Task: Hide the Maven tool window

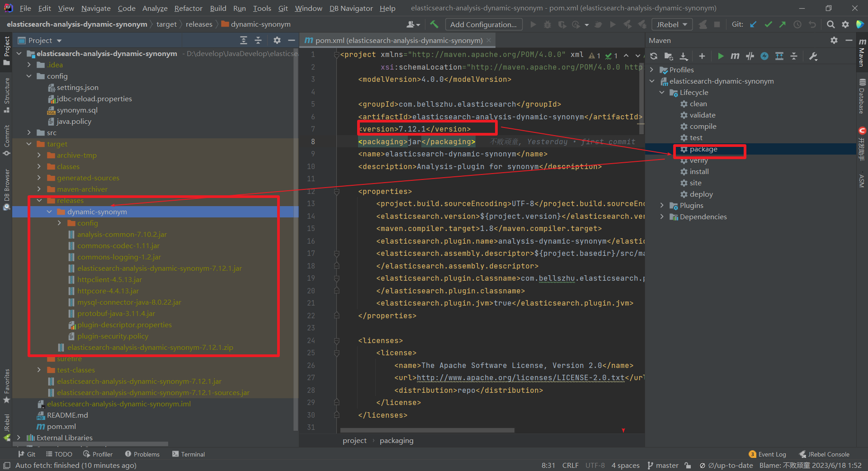Action: tap(849, 40)
